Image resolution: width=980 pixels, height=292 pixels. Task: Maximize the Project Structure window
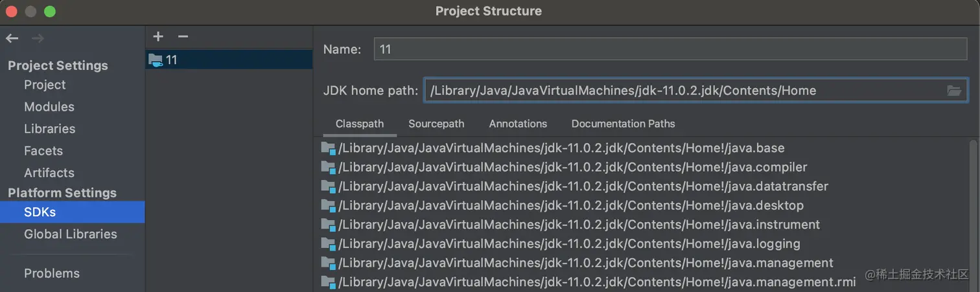(x=50, y=12)
